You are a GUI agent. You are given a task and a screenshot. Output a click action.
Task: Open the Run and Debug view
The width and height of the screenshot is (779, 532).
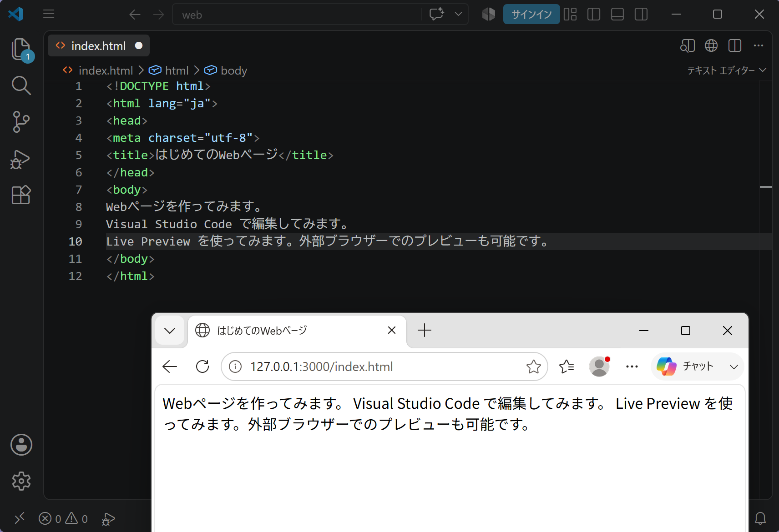[21, 159]
